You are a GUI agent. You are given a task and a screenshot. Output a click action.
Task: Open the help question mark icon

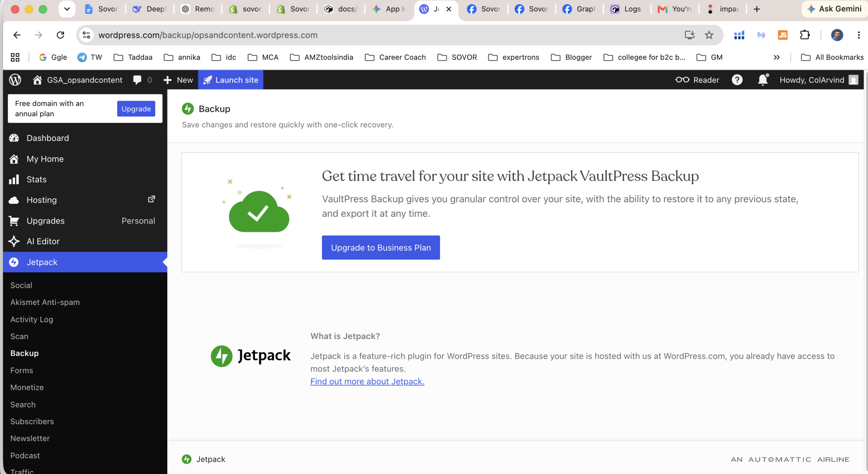click(x=737, y=80)
